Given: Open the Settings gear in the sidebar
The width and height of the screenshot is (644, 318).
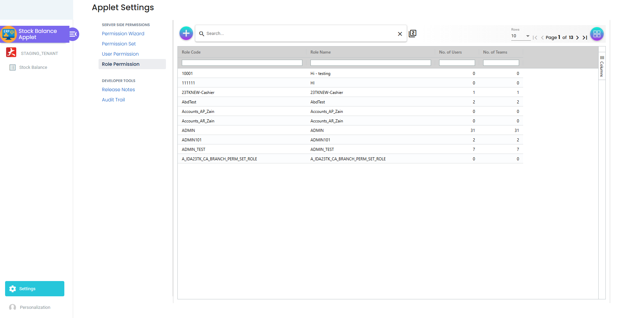Looking at the screenshot, I should [13, 289].
